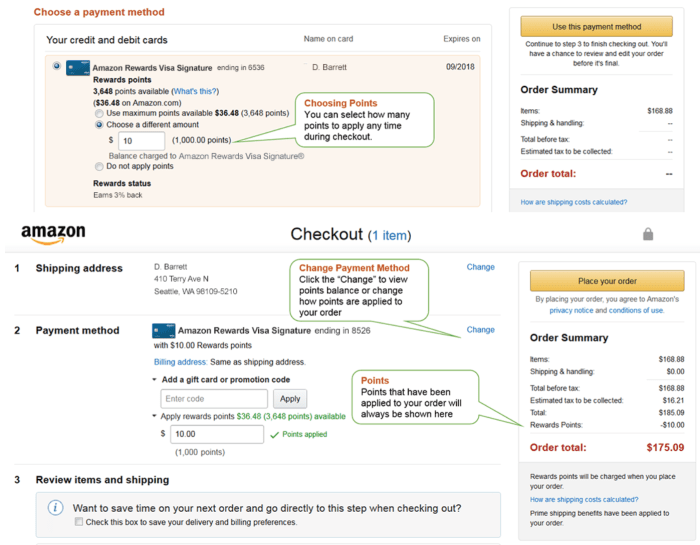Click the Amazon logo

[53, 236]
